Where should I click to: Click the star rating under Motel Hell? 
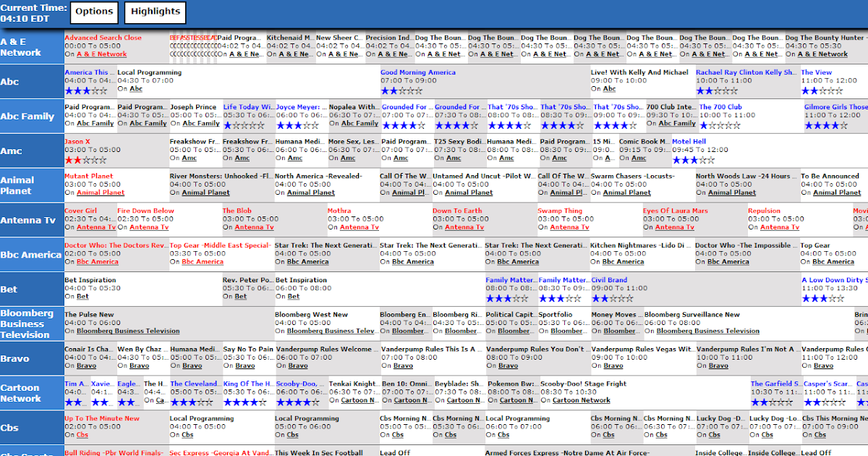[694, 160]
